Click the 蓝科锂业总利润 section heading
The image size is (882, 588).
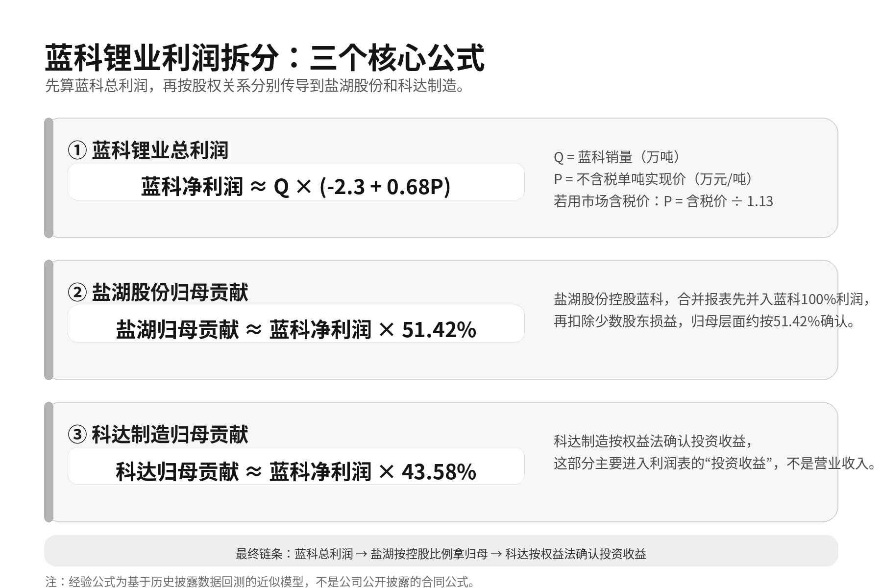tap(160, 150)
